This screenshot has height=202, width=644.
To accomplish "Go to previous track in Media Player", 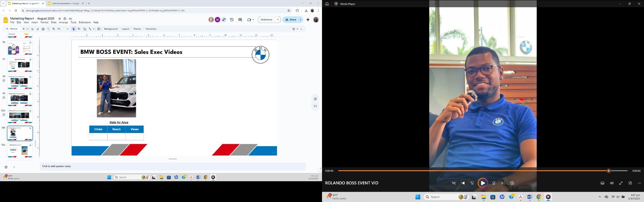I will coord(463,183).
